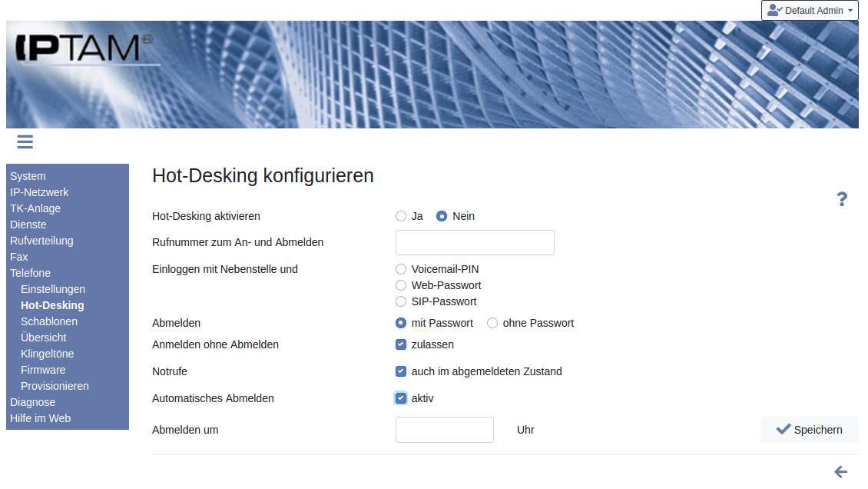Focus the Abmelden um time field
868x489 pixels.
pyautogui.click(x=444, y=430)
